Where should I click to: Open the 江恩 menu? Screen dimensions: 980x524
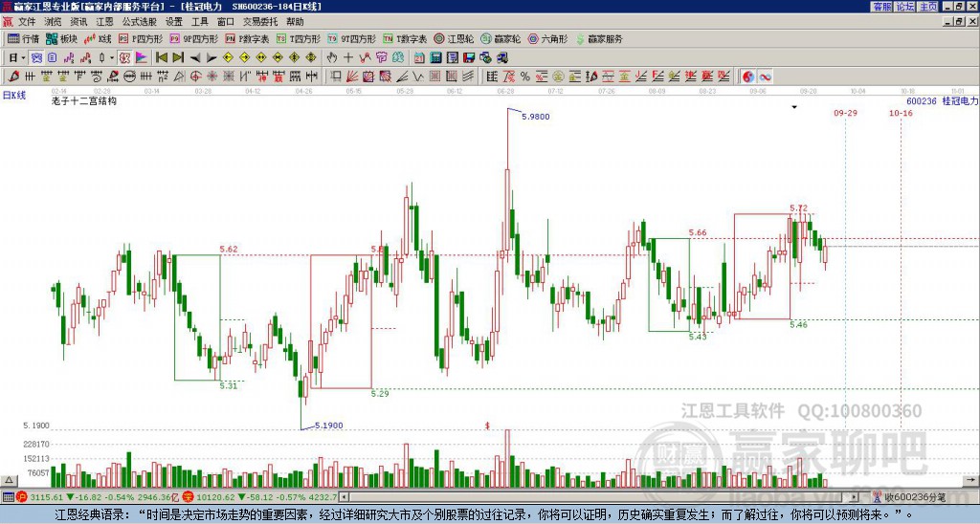click(105, 22)
